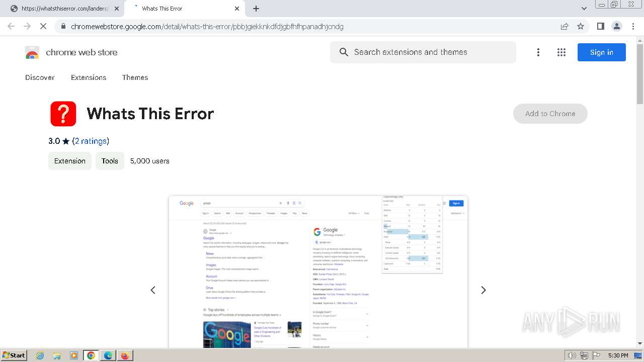Open the Discover section
Screen dimensions: 644x362
(40, 77)
